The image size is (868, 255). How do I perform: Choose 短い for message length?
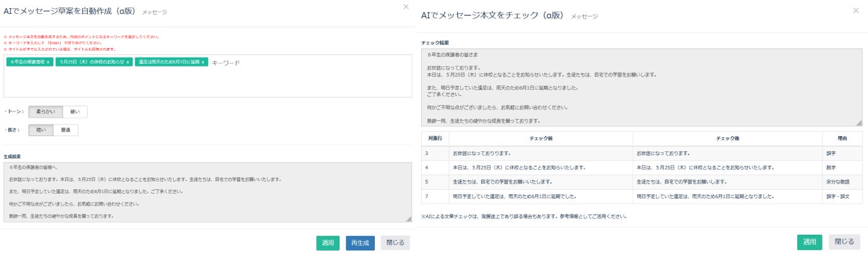tap(40, 130)
